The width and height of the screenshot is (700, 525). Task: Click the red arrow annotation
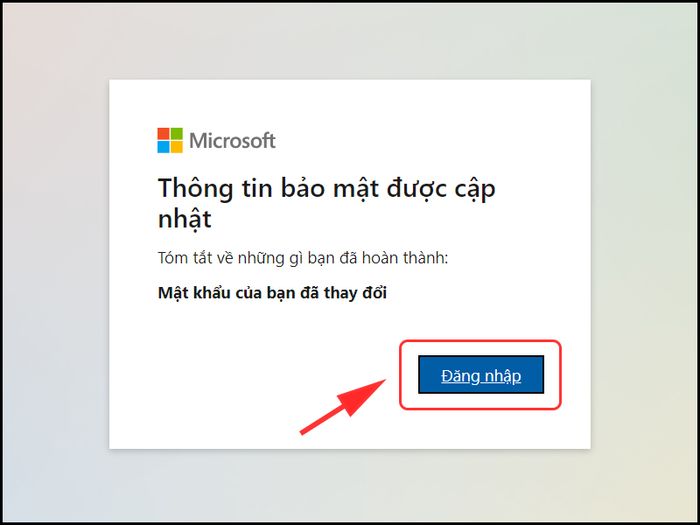point(343,406)
